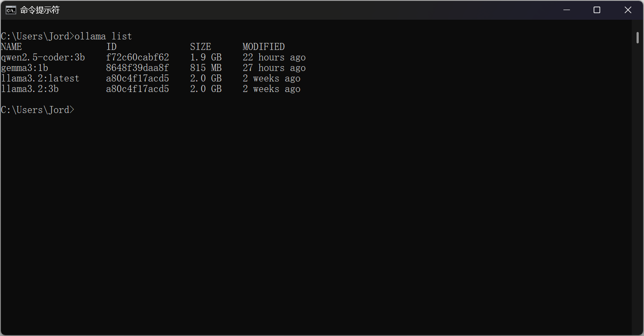This screenshot has height=336, width=644.
Task: Click the MODIFIED column header
Action: coord(264,47)
